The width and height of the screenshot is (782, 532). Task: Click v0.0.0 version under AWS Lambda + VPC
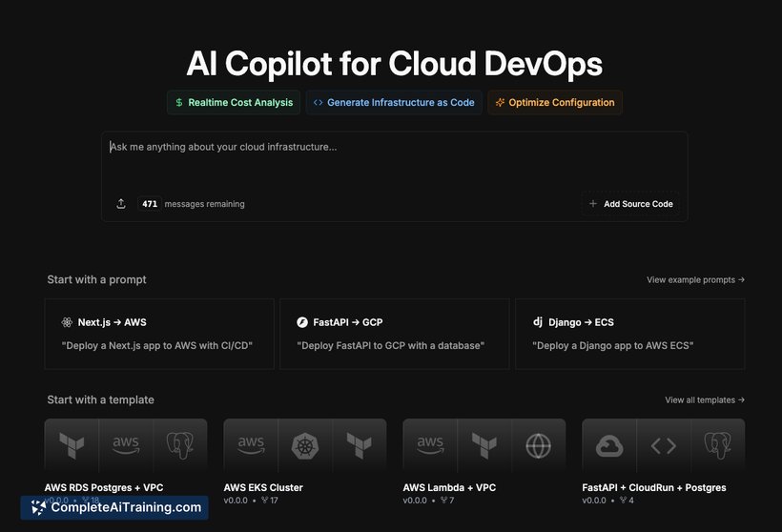415,501
